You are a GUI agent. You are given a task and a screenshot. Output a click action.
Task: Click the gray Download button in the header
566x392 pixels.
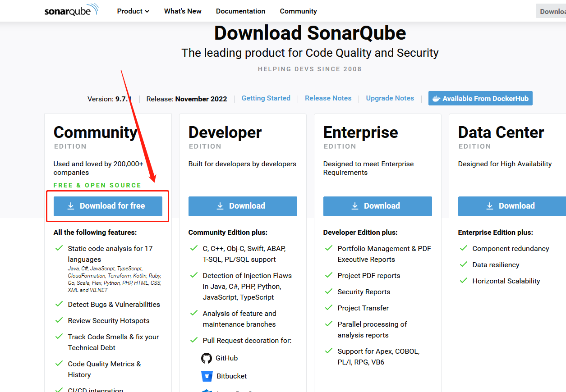(x=551, y=11)
